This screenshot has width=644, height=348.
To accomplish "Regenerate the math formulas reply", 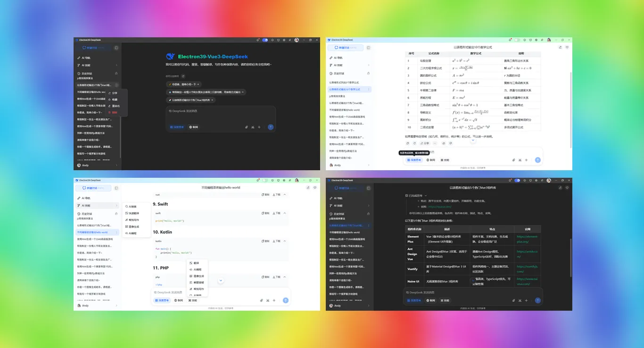I will [414, 143].
